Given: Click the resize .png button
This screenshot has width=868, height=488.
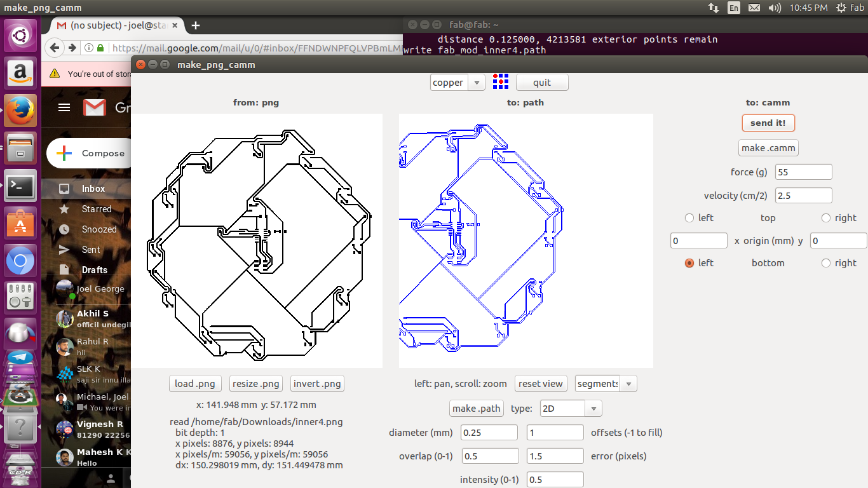Looking at the screenshot, I should point(255,384).
